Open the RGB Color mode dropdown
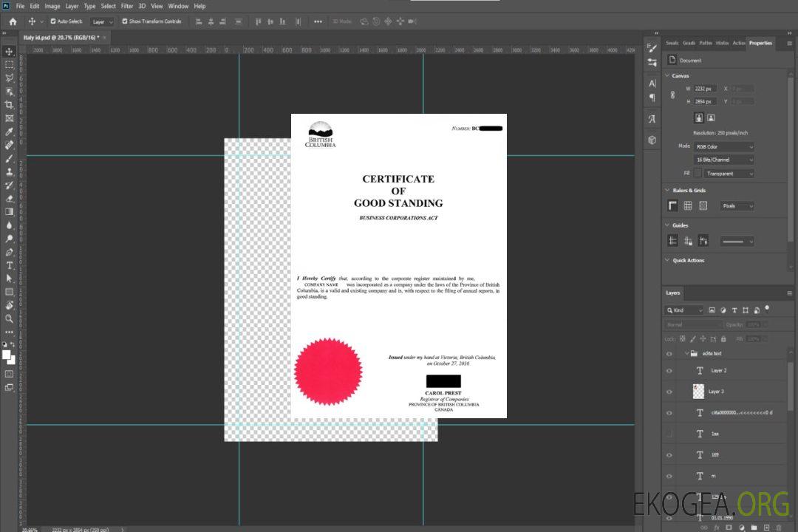Screen dimensions: 798x532 pyautogui.click(x=724, y=146)
